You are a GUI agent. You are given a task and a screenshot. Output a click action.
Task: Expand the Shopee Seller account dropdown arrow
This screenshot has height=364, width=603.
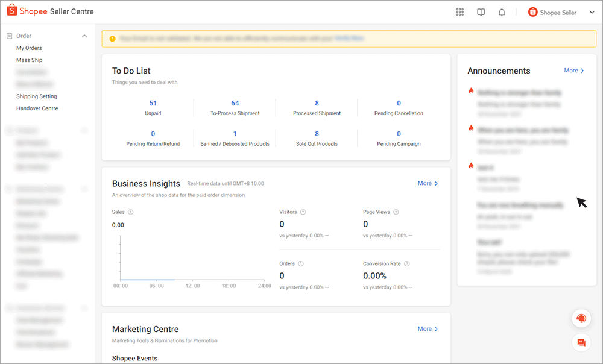(592, 12)
